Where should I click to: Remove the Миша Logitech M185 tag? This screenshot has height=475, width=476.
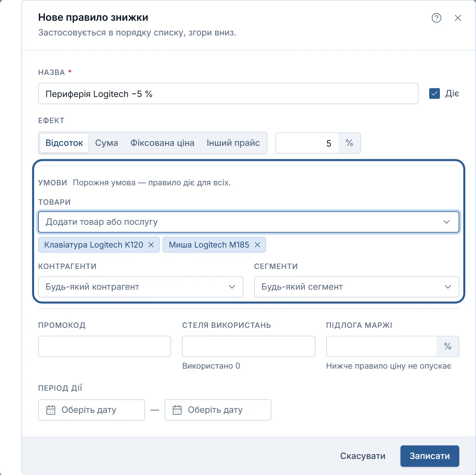(257, 245)
